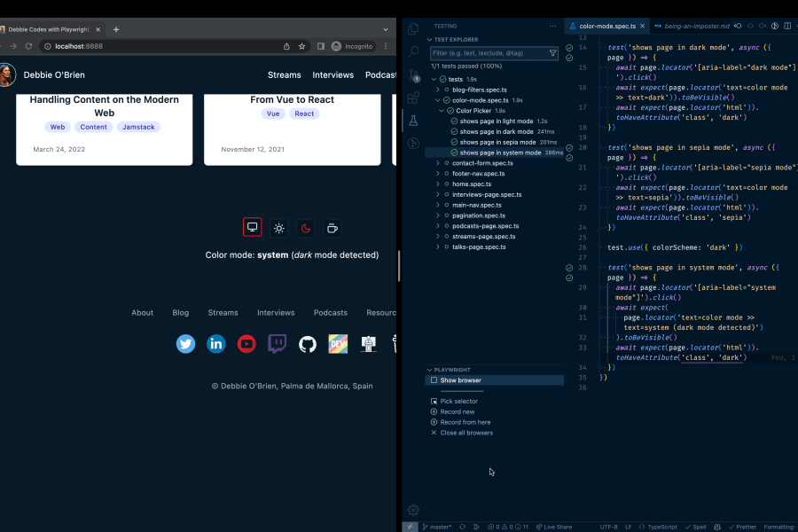
Task: Select light color mode sun icon
Action: [279, 228]
